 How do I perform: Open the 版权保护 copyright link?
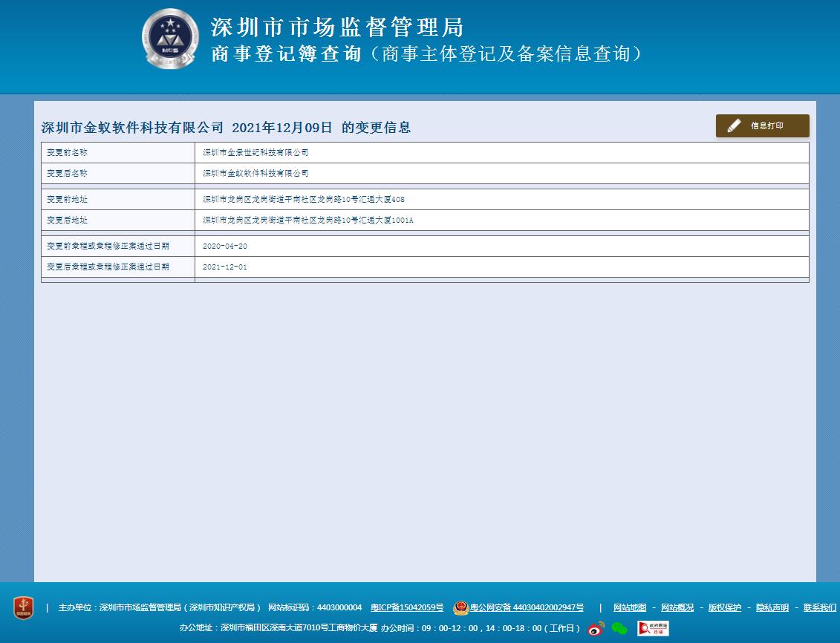[725, 608]
